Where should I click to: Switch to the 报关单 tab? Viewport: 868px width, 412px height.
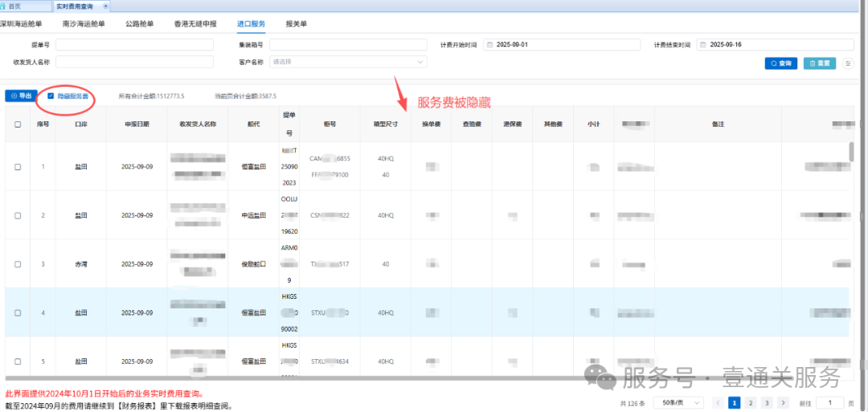(x=297, y=24)
